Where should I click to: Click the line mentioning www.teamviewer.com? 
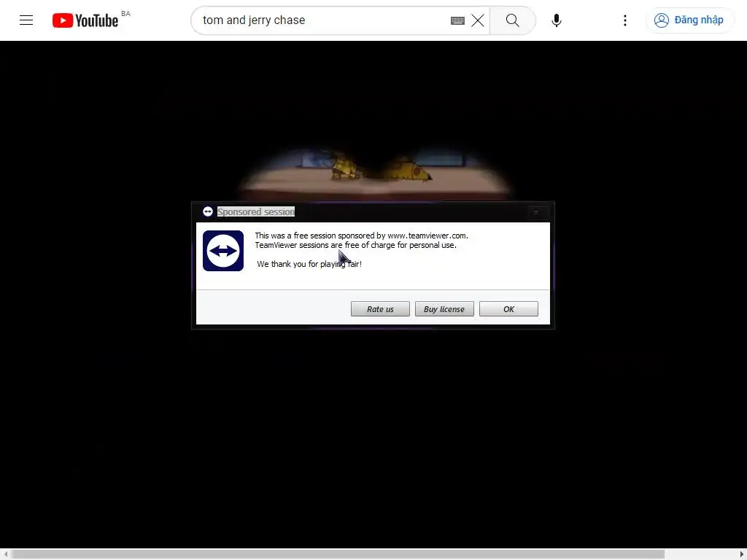362,236
